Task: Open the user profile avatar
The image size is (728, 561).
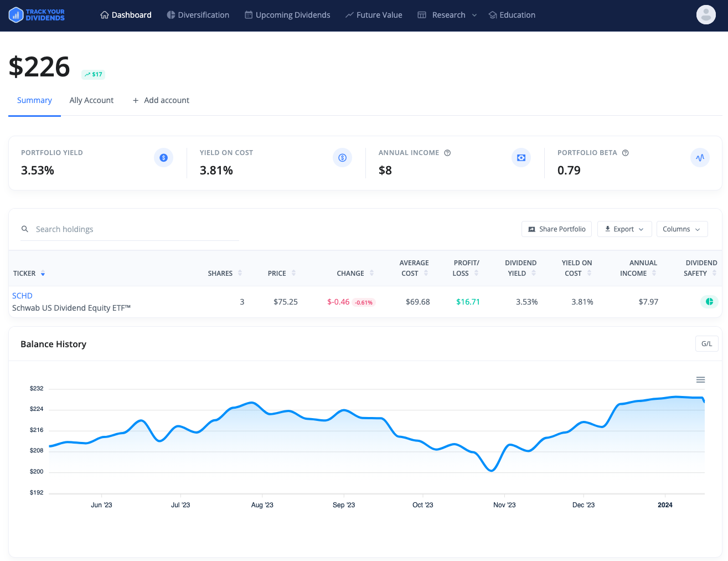Action: coord(705,15)
